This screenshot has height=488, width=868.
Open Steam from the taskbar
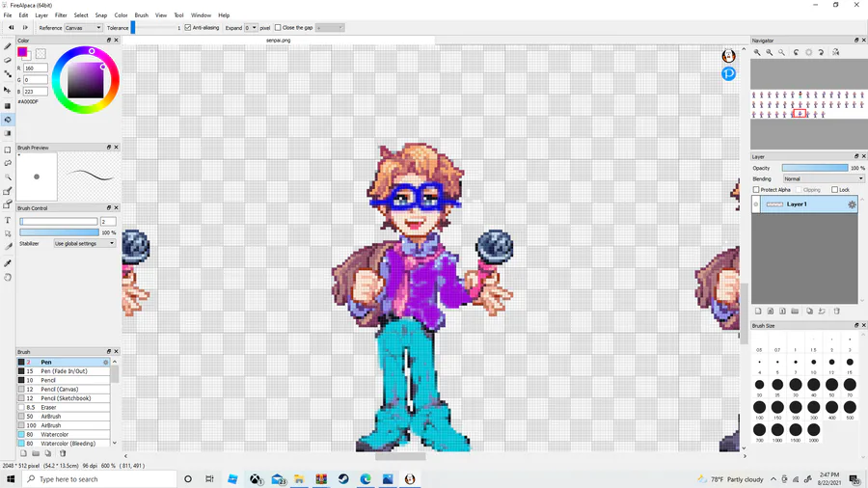(x=343, y=479)
